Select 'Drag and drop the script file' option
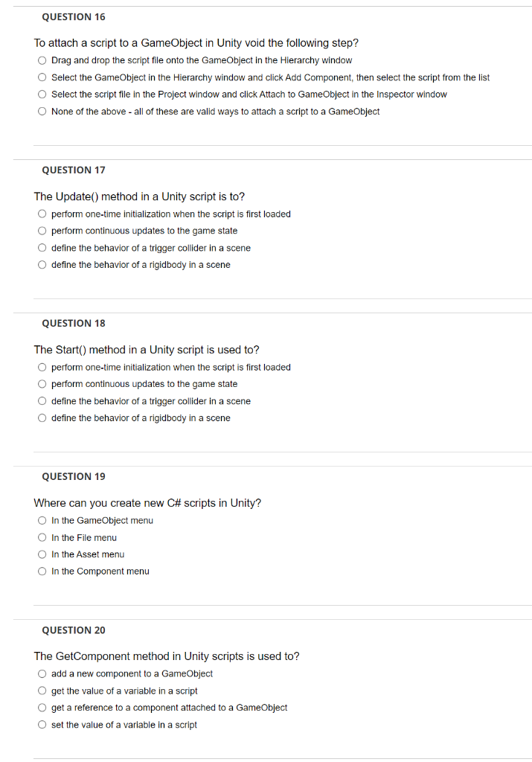Image resolution: width=532 pixels, height=762 pixels. tap(42, 60)
